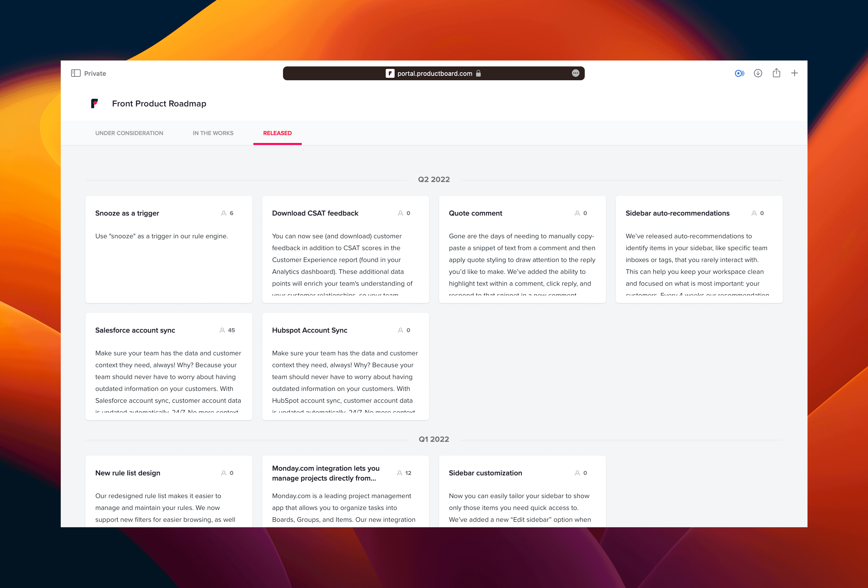
Task: Click the private/sidebar toggle icon
Action: [x=75, y=73]
